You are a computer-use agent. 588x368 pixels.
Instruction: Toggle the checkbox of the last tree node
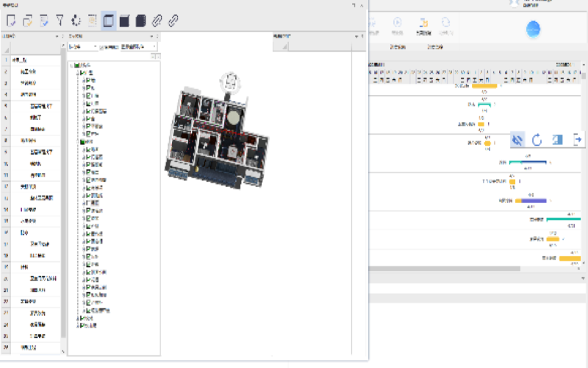point(82,325)
